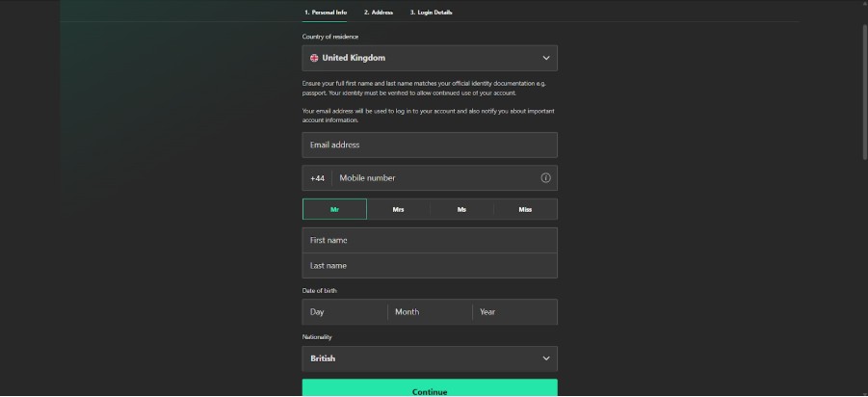Focus the Email address field
The image size is (868, 397).
pyautogui.click(x=430, y=146)
